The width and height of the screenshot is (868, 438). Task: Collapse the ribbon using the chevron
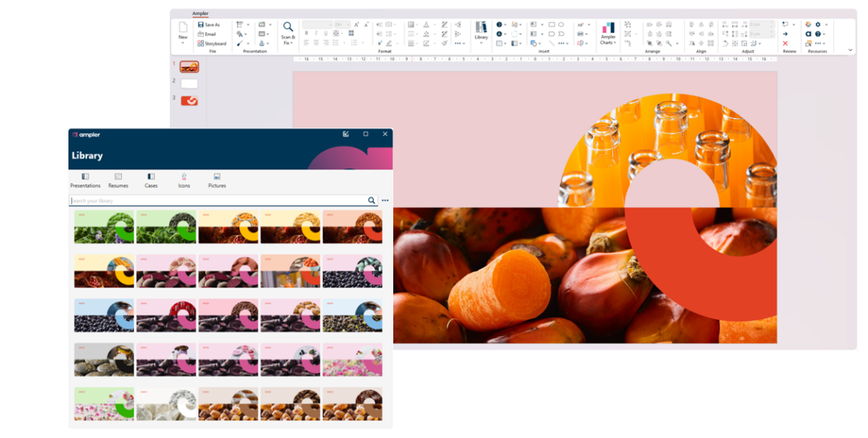850,50
